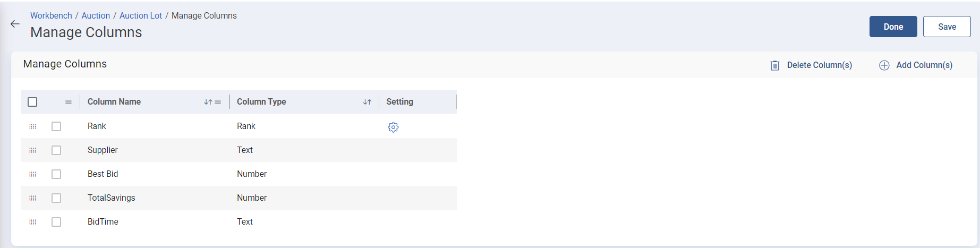
Task: Go to Workbench breadcrumb
Action: pos(51,16)
